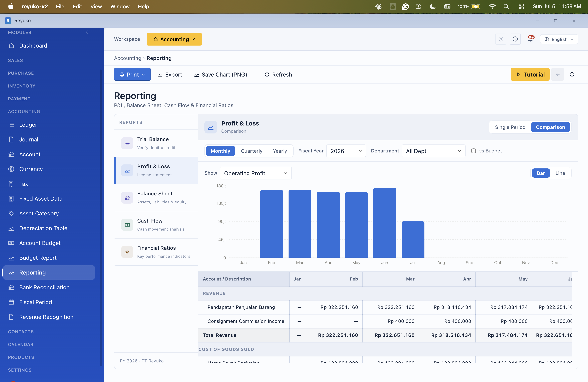The height and width of the screenshot is (382, 588).
Task: Switch to Comparison view
Action: pyautogui.click(x=550, y=127)
